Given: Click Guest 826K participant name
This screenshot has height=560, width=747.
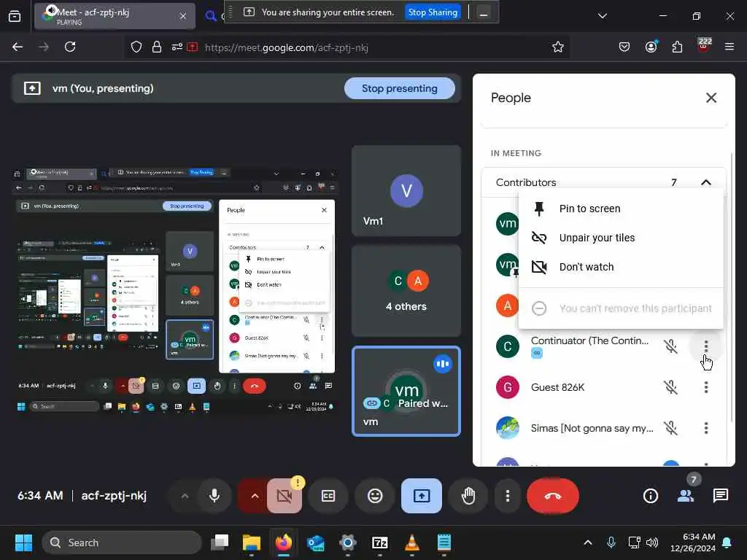Looking at the screenshot, I should [557, 387].
